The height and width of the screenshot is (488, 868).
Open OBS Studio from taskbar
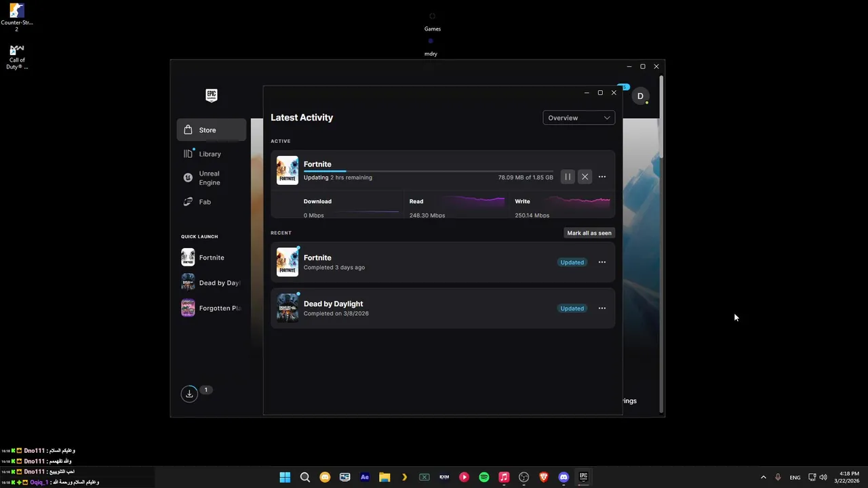click(x=524, y=477)
